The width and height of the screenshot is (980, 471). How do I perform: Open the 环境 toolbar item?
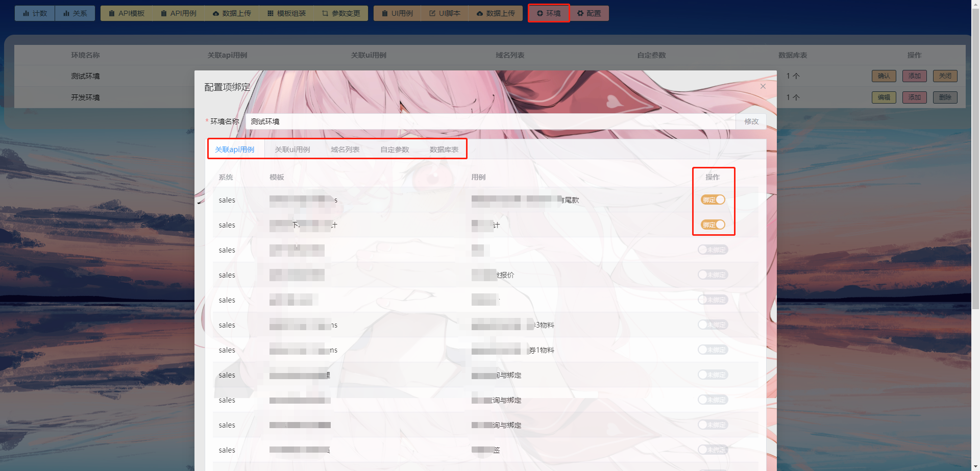[549, 13]
